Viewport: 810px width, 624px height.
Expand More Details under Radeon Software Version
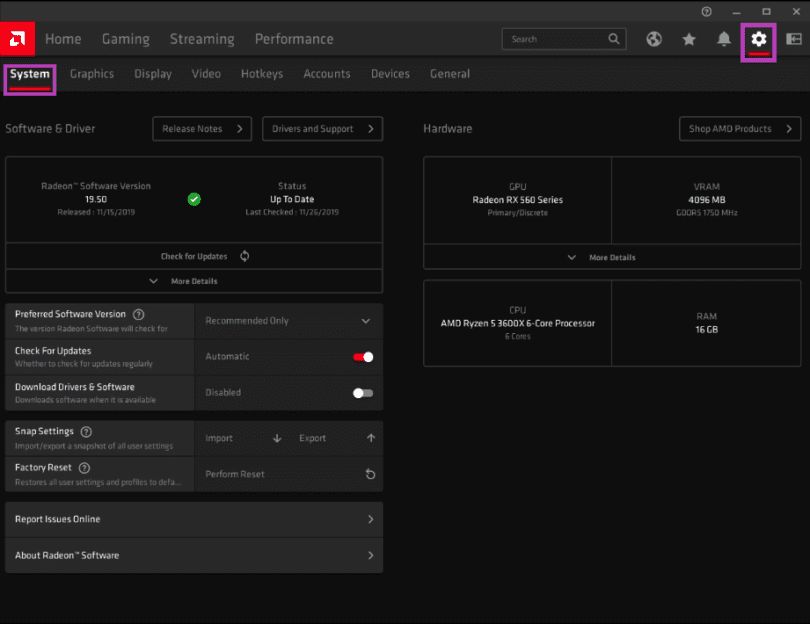click(194, 279)
